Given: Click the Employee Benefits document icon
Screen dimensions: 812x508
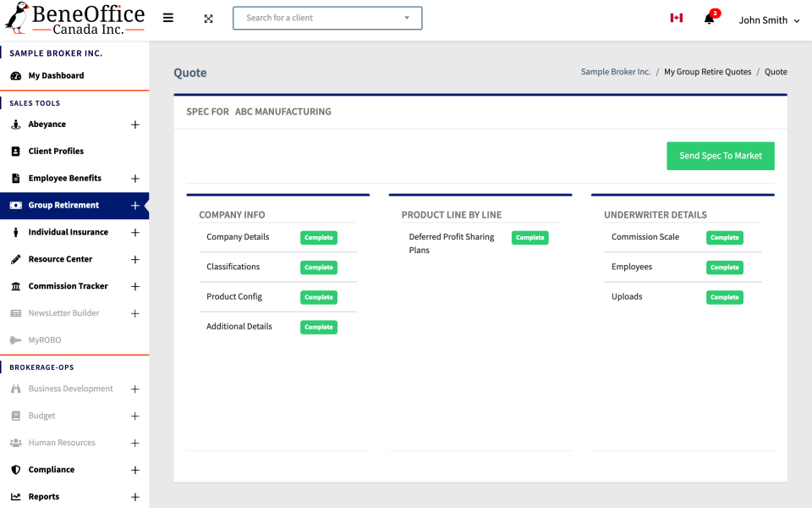Looking at the screenshot, I should coord(17,178).
